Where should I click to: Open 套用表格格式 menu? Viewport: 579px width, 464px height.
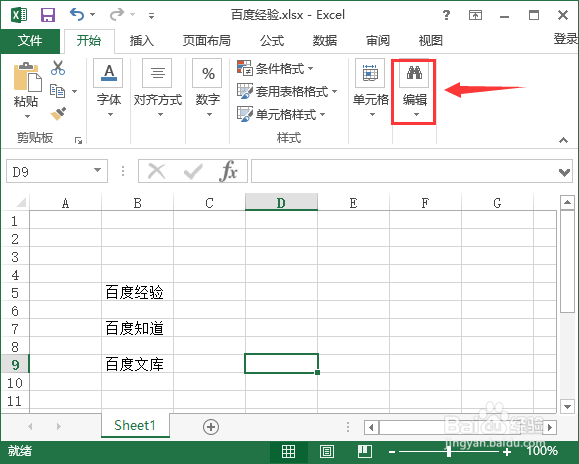point(287,92)
